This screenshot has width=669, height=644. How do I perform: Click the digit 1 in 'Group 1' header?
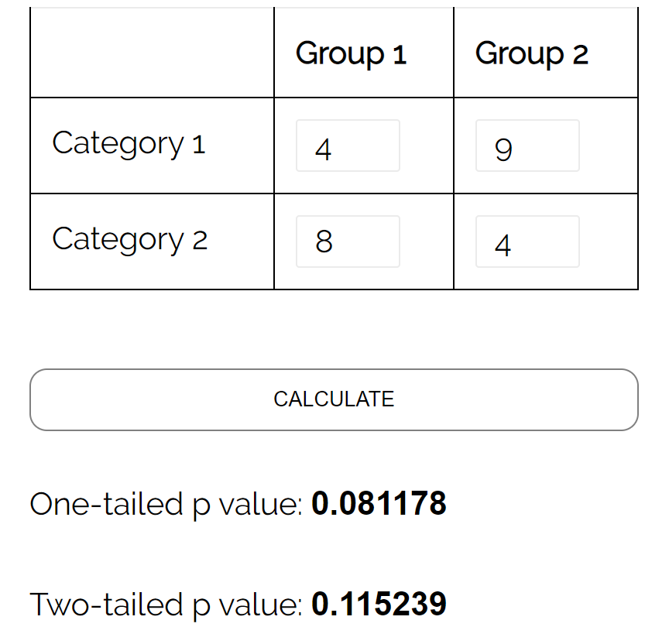pyautogui.click(x=400, y=55)
